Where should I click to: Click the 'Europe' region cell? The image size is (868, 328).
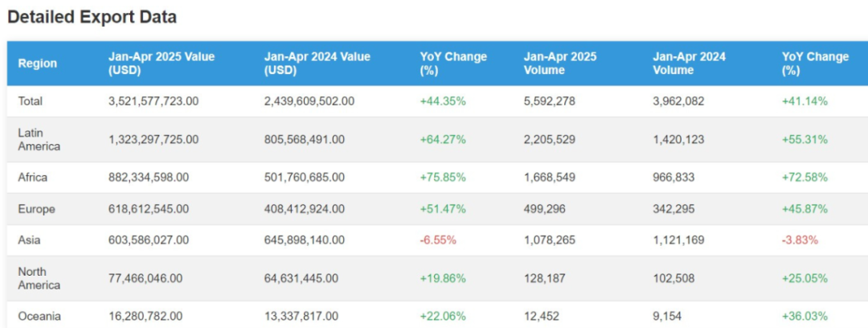(36, 209)
